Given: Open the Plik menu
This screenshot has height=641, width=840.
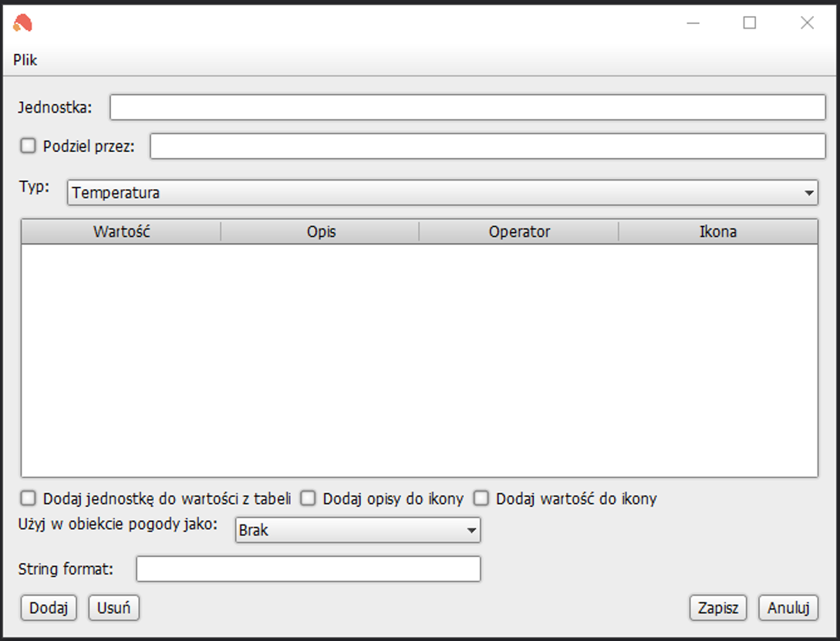Looking at the screenshot, I should (25, 60).
